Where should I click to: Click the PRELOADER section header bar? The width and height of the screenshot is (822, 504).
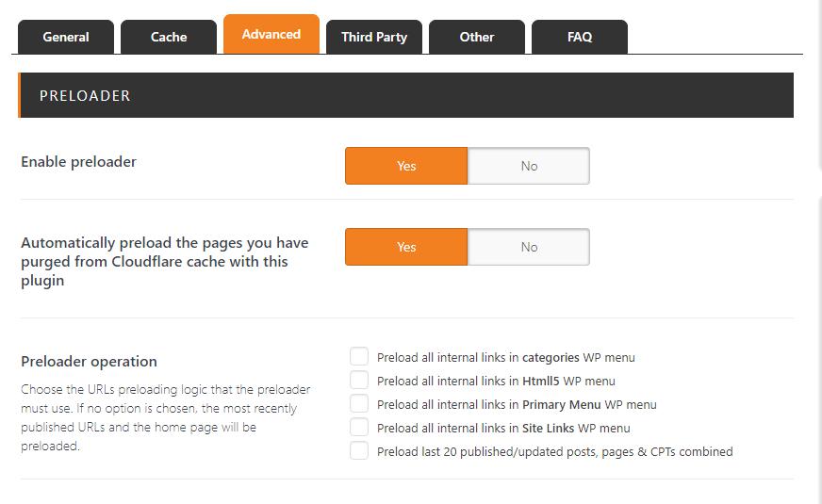pos(405,95)
